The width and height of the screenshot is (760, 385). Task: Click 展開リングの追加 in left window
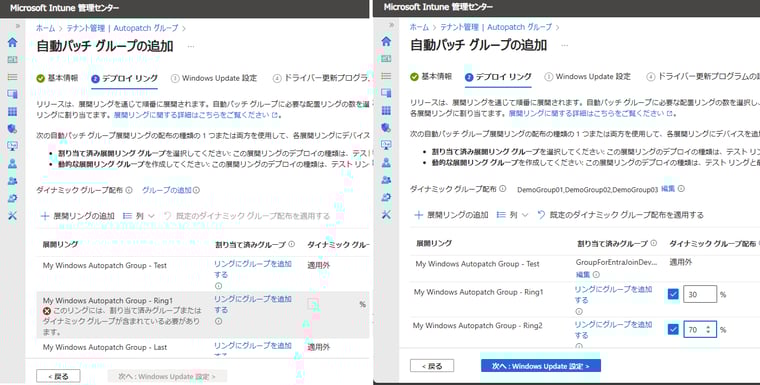(78, 216)
